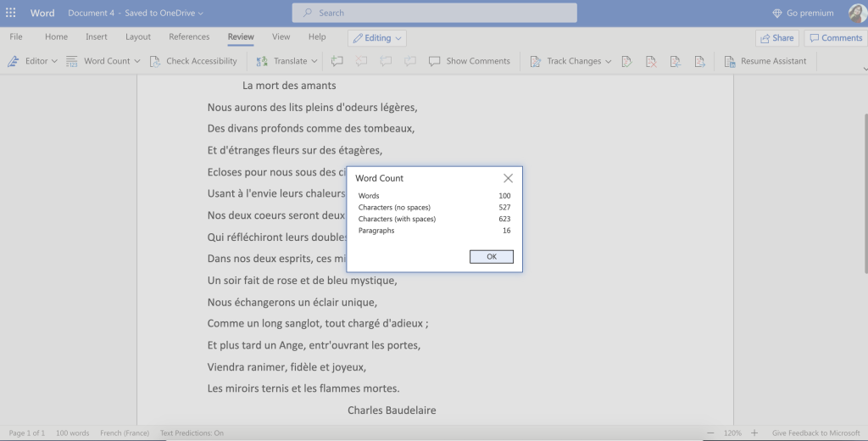Click the 120% zoom level
The image size is (868, 441).
tap(732, 433)
